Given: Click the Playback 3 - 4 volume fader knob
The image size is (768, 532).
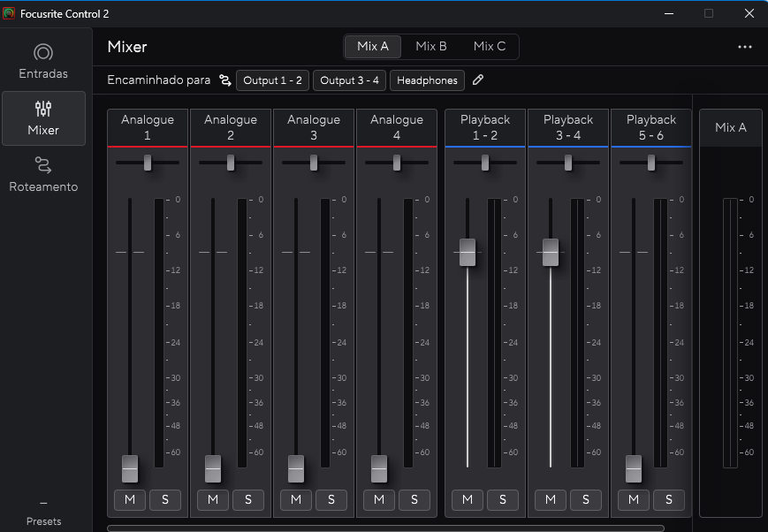Looking at the screenshot, I should (551, 252).
